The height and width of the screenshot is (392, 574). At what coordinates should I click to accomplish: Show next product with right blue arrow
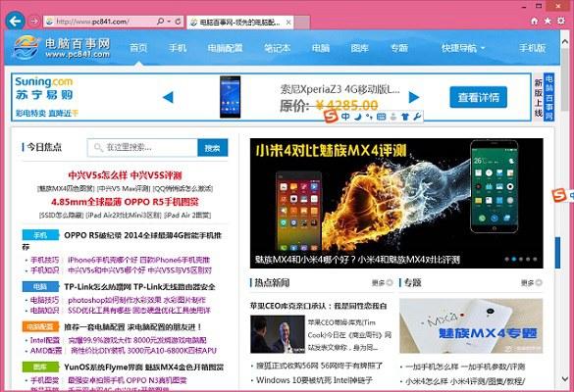coord(414,97)
